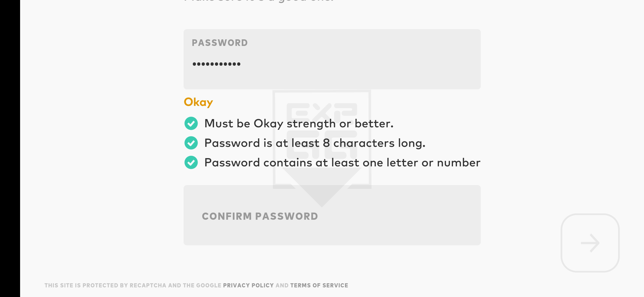Focus the Password input field
This screenshot has width=644, height=297.
pos(332,59)
